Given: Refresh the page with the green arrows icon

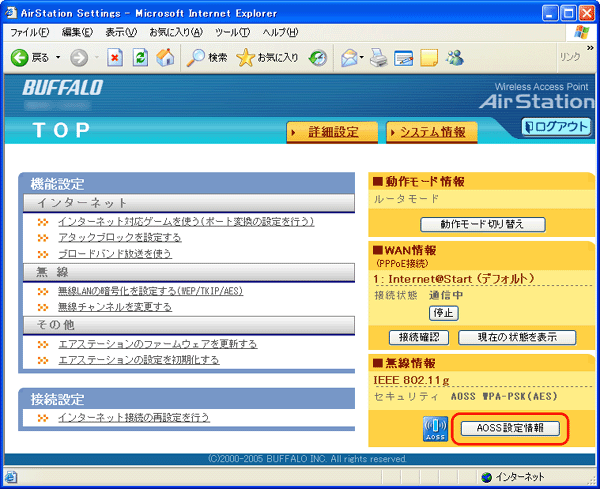Looking at the screenshot, I should pyautogui.click(x=140, y=58).
